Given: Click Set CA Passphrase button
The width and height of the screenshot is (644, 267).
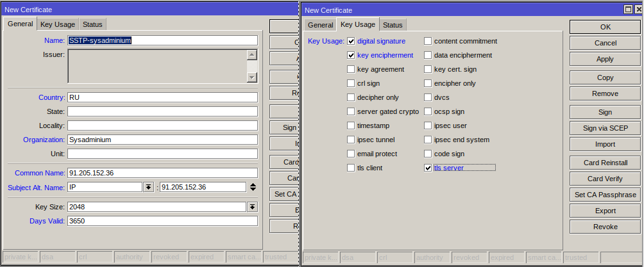Looking at the screenshot, I should [x=605, y=195].
